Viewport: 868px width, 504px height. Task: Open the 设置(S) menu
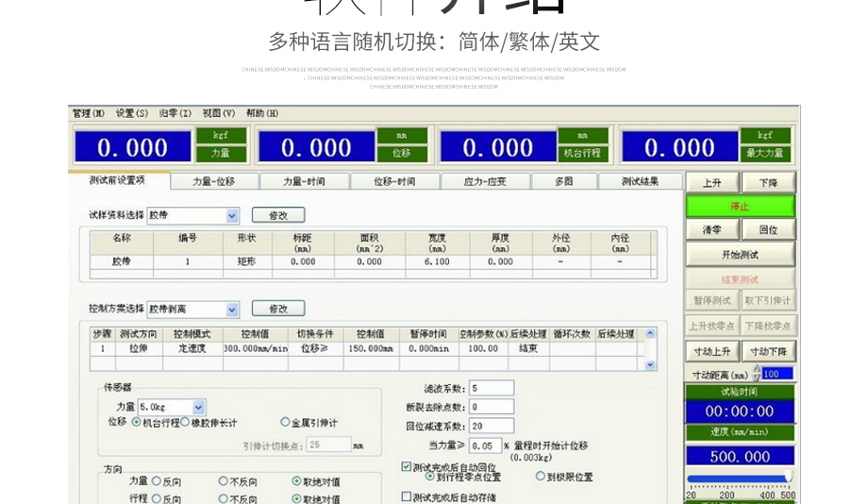coord(132,113)
